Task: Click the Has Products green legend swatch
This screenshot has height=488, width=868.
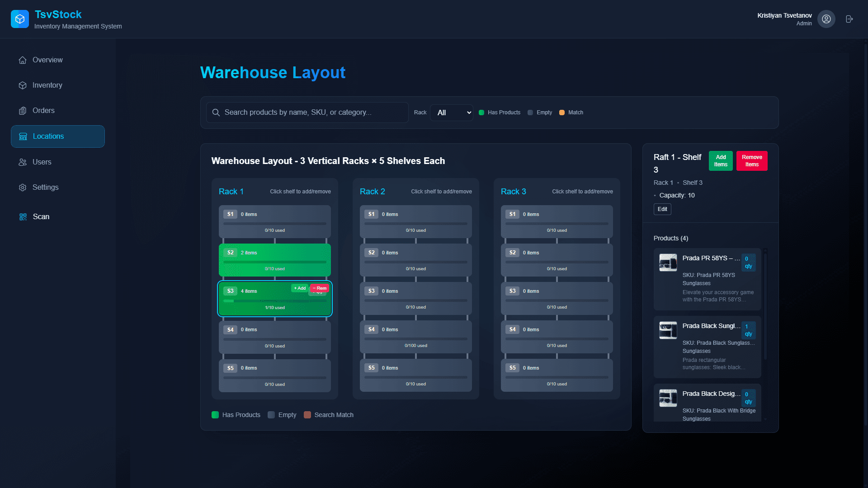Action: (x=215, y=415)
